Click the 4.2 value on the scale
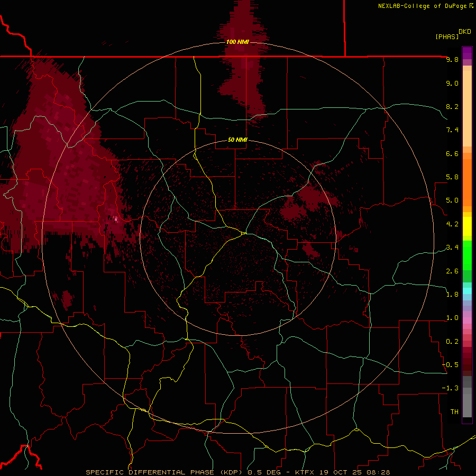 pyautogui.click(x=452, y=224)
